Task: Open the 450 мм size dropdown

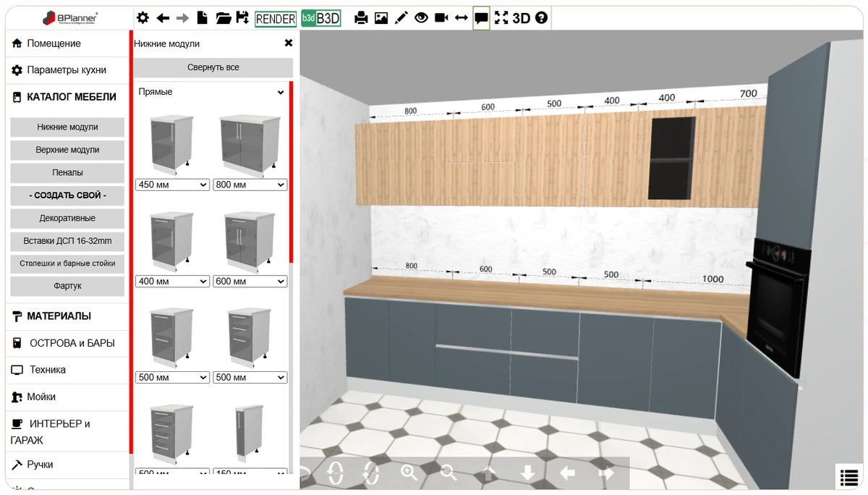Action: (172, 185)
